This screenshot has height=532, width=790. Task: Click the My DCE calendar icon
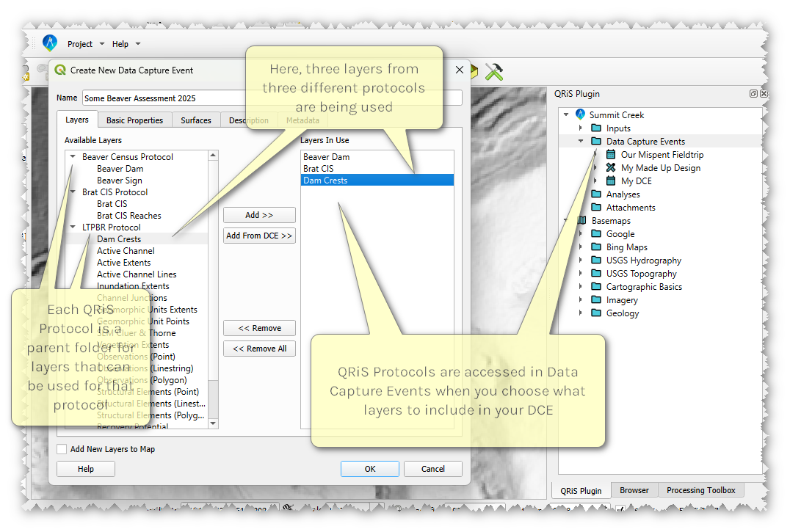(x=611, y=181)
